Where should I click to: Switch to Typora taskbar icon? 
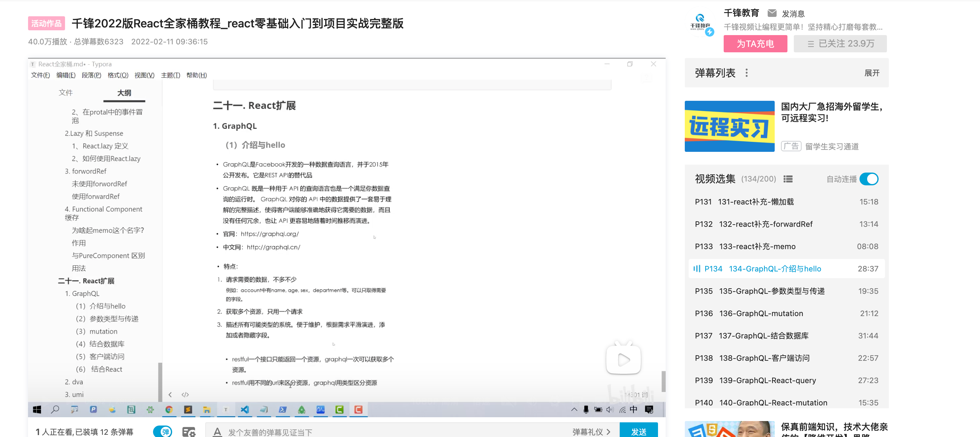[x=226, y=410]
